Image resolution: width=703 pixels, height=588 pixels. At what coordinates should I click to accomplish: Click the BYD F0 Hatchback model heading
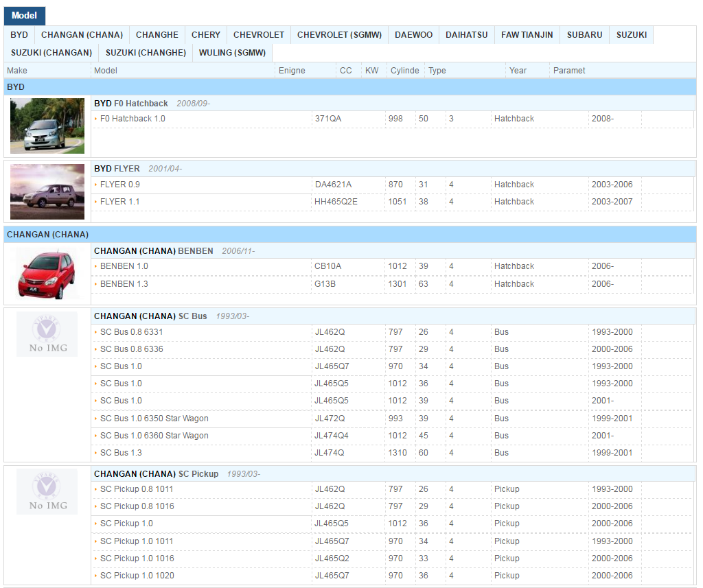131,104
